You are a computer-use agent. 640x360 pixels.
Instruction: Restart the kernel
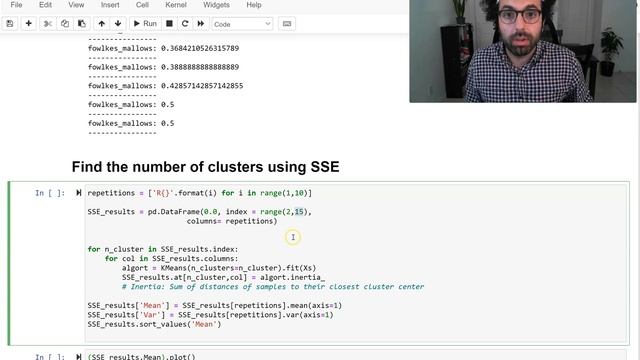click(x=185, y=24)
